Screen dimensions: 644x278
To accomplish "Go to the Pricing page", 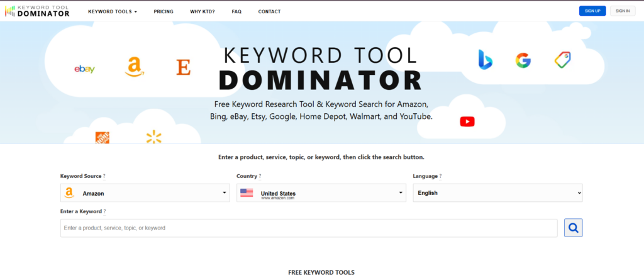I will 164,11.
